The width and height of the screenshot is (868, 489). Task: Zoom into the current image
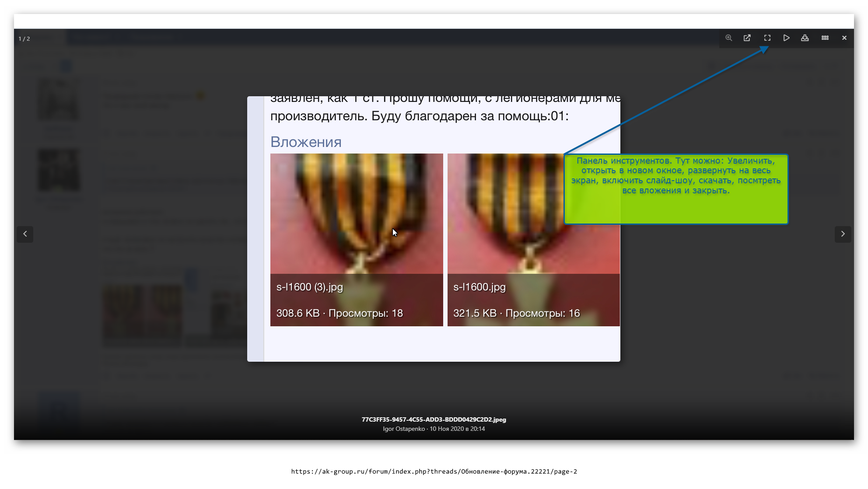(729, 38)
